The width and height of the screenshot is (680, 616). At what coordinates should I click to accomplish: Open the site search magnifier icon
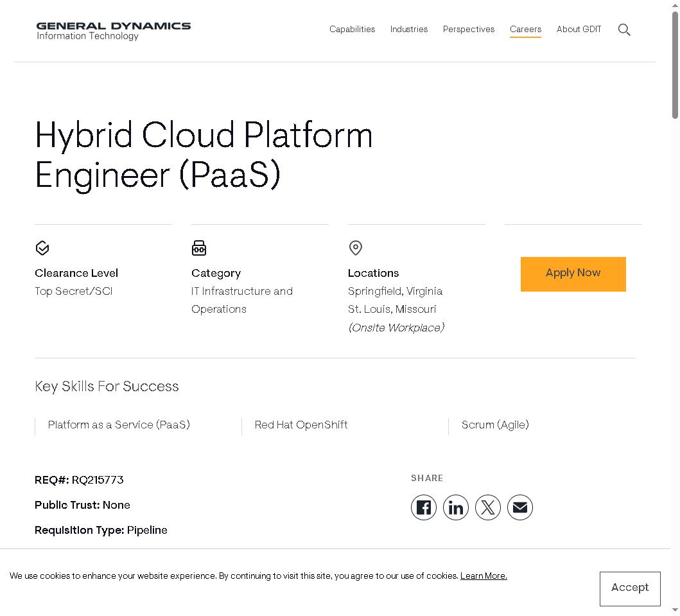coord(624,30)
